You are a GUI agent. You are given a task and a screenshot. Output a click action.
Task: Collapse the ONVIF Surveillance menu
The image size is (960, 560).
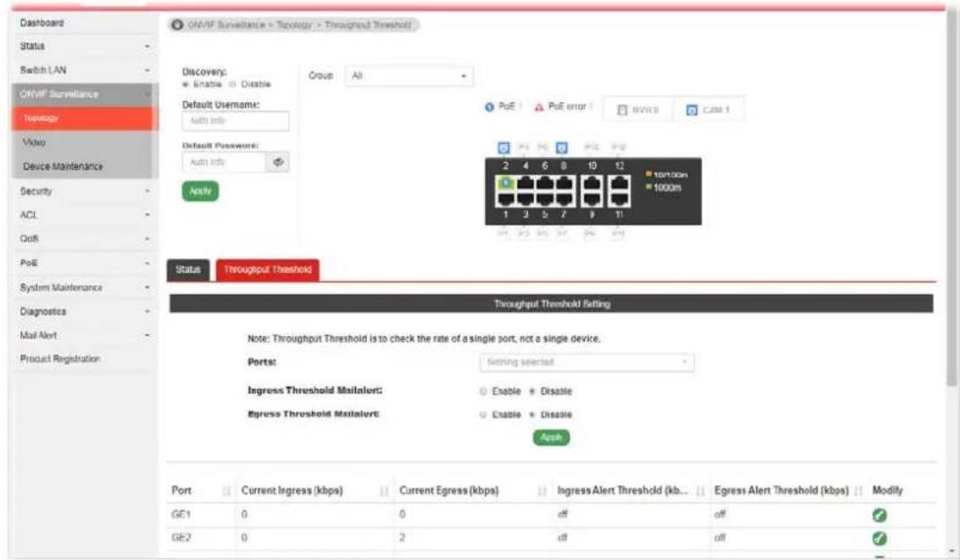tap(84, 94)
